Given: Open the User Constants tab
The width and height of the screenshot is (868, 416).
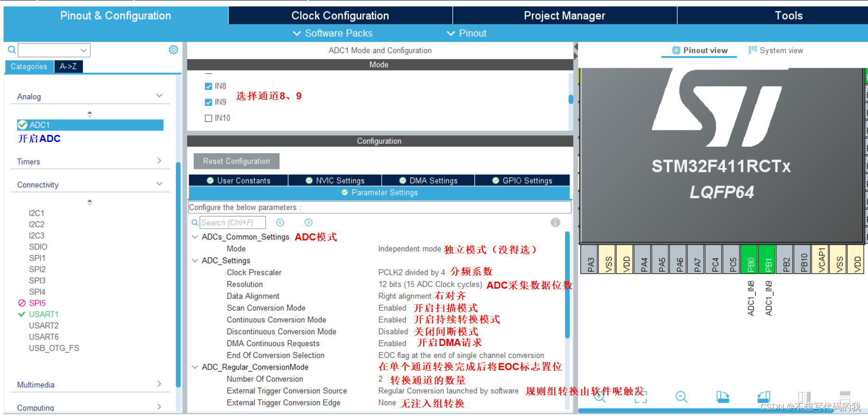Looking at the screenshot, I should (238, 180).
